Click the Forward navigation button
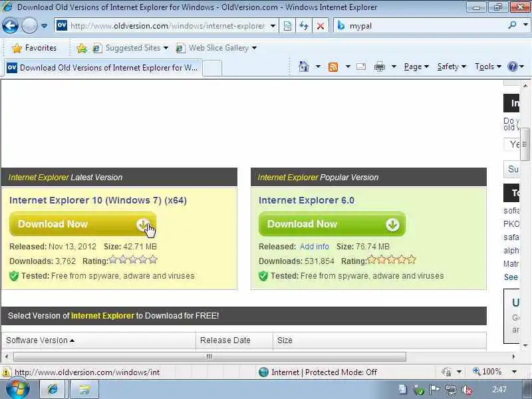The width and height of the screenshot is (532, 399). (29, 26)
